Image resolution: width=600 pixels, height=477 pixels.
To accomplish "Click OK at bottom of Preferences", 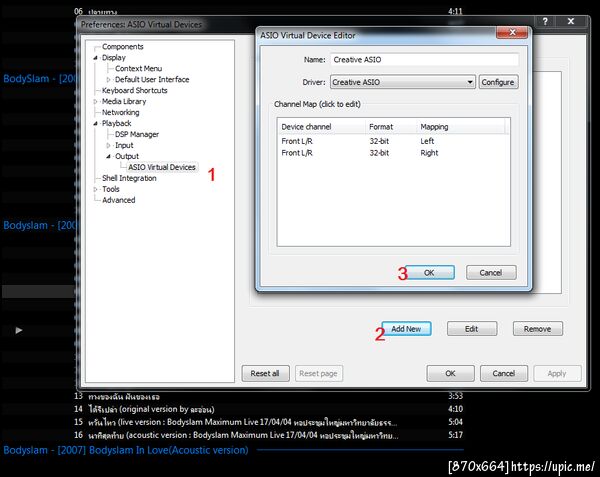I will (x=450, y=373).
